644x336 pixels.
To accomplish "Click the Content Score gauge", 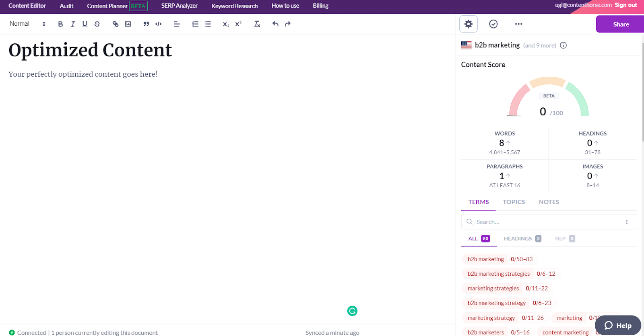I will [549, 97].
